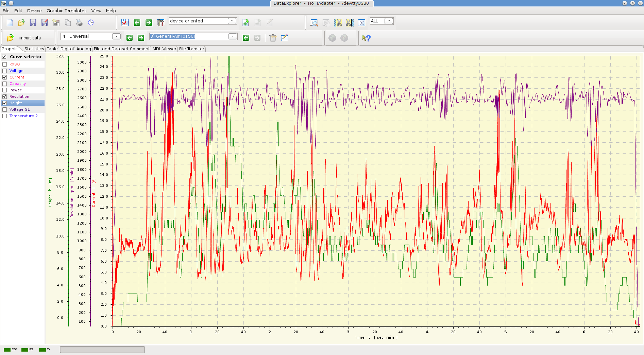This screenshot has height=355, width=644.
Task: Delete the record set with trash icon
Action: click(273, 38)
